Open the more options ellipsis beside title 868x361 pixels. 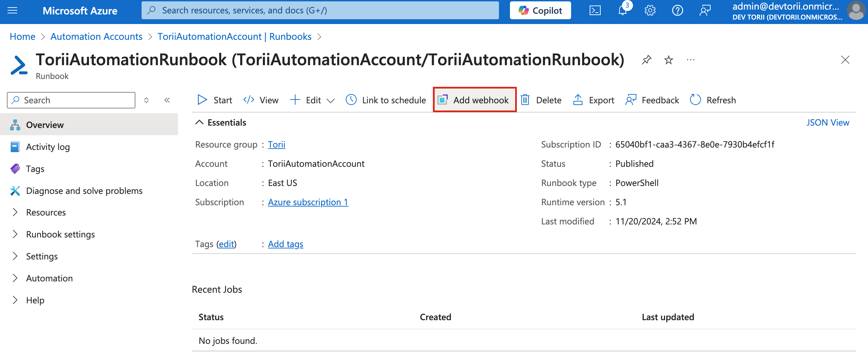pos(691,60)
